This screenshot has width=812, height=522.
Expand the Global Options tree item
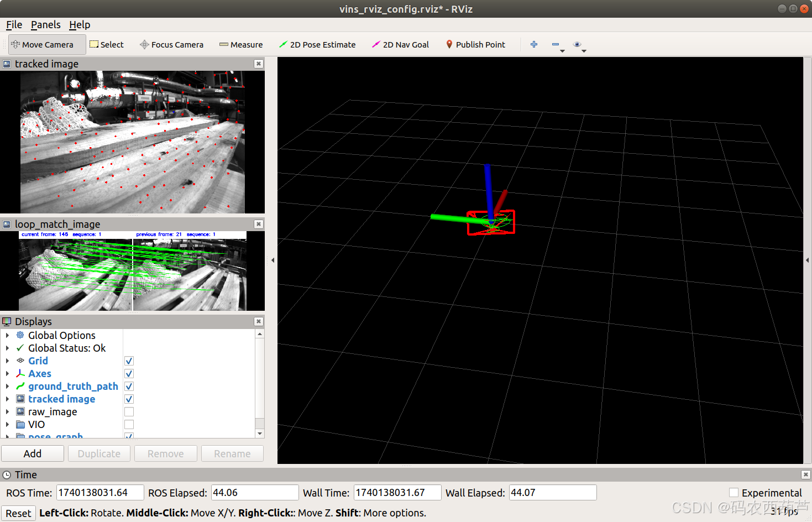click(x=7, y=335)
